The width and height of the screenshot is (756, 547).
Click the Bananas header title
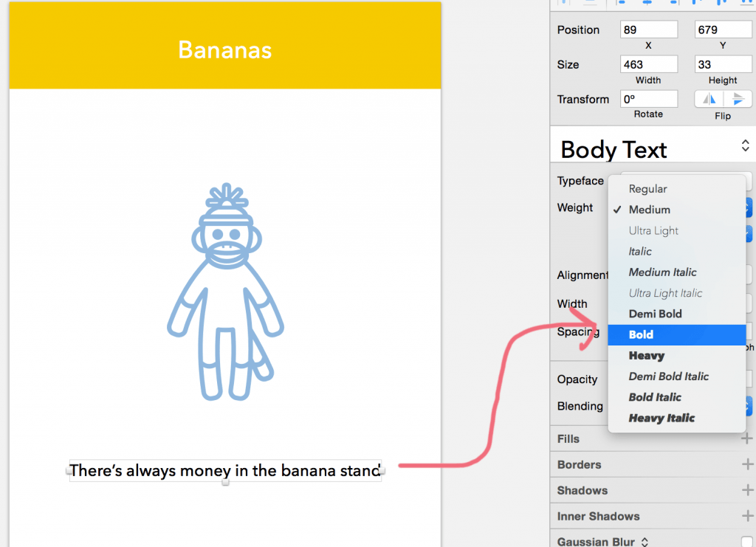tap(224, 50)
